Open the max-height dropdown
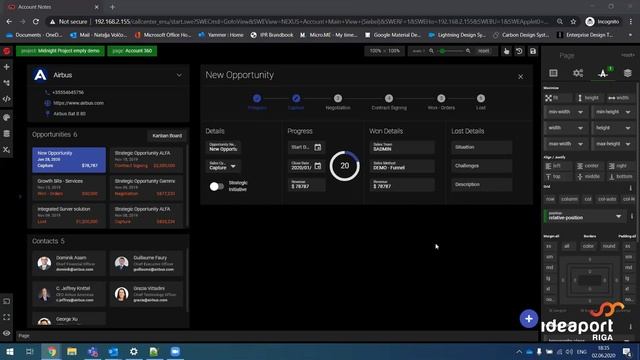This screenshot has width=640, height=360. (x=613, y=144)
